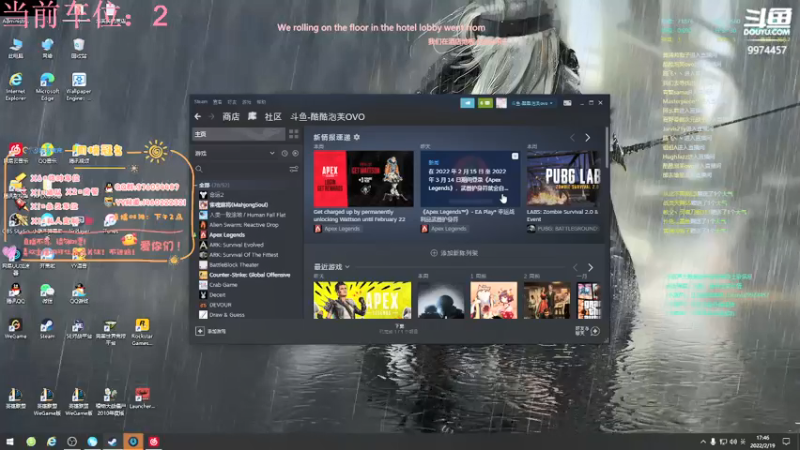Viewport: 800px width, 450px height.
Task: Open the Apex Legends EA Play news card
Action: pyautogui.click(x=470, y=179)
